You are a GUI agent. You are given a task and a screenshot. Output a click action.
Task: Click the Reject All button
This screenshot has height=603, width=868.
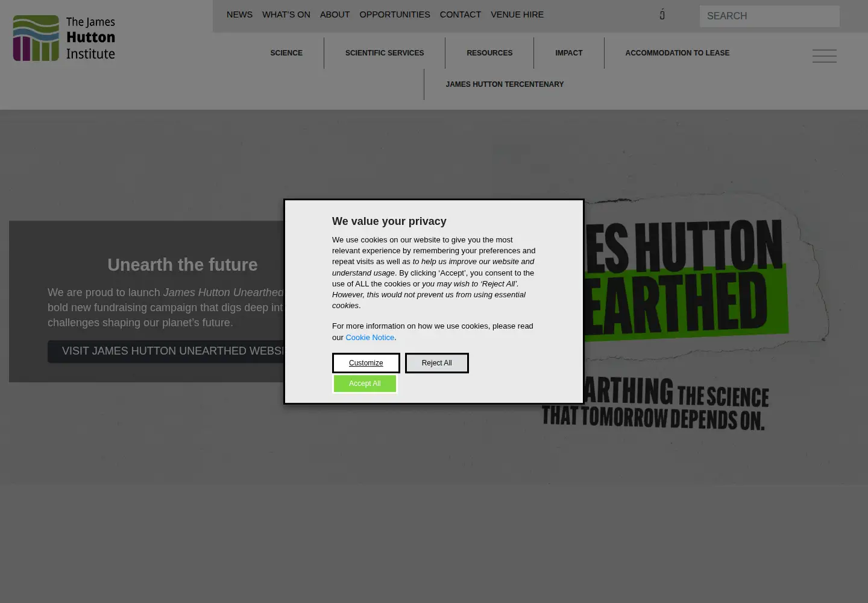coord(436,363)
